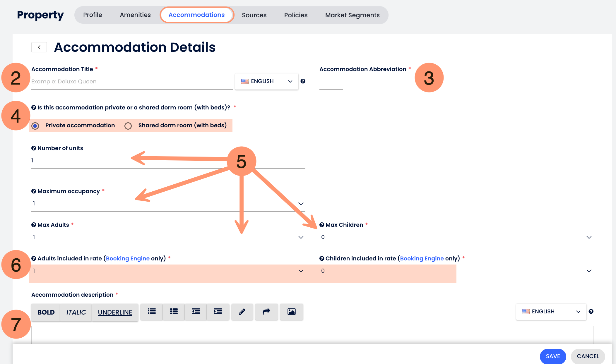
Task: Toggle BOLD formatting in the description editor
Action: tap(46, 312)
